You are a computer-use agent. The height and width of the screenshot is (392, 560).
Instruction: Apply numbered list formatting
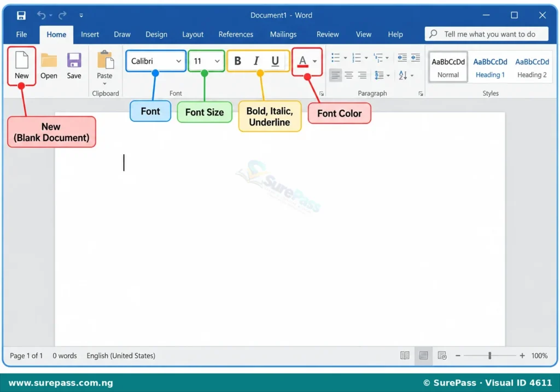357,57
